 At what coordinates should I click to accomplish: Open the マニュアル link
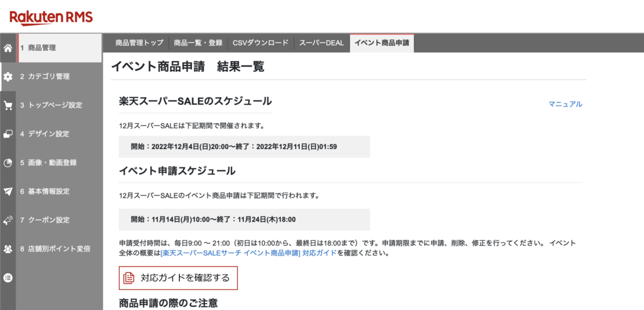pyautogui.click(x=565, y=104)
